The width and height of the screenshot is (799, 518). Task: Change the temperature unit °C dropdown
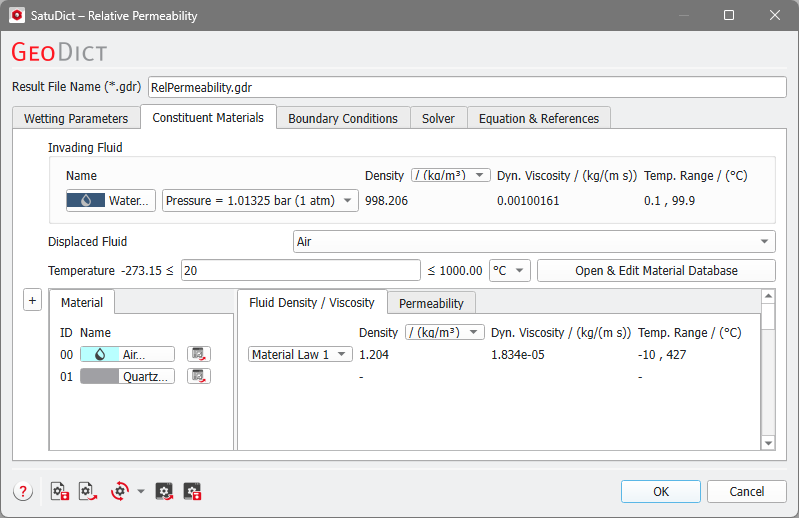click(x=510, y=270)
